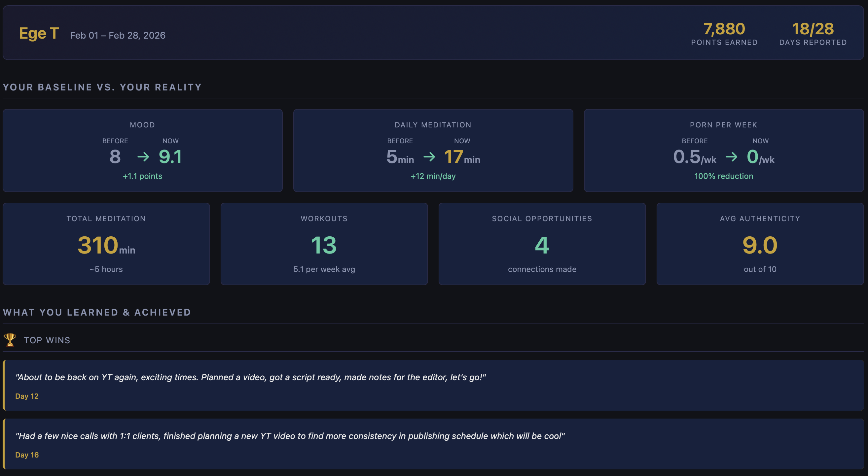
Task: Click the '5.1 per week avg' caption
Action: (324, 269)
